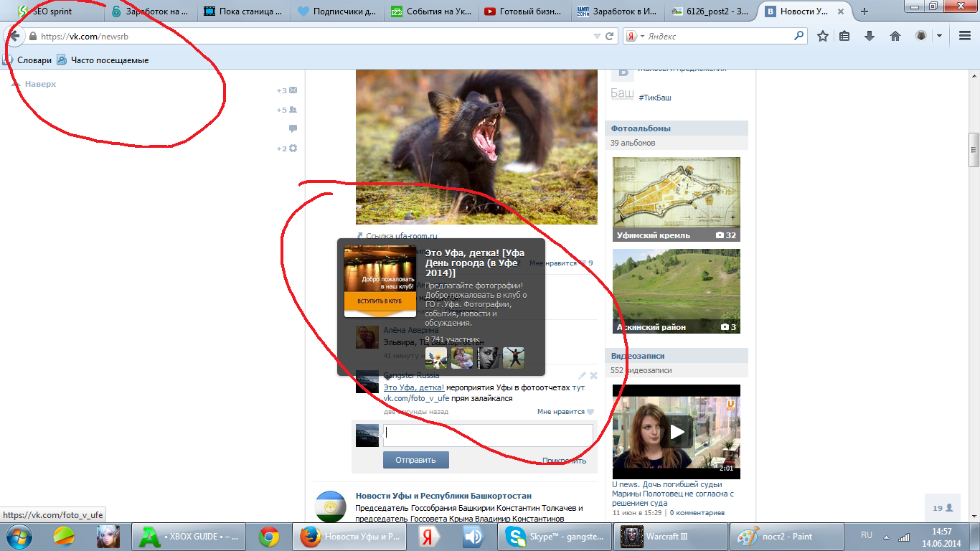Image resolution: width=980 pixels, height=551 pixels.
Task: Open Алёна Аверина profile link
Action: (x=411, y=330)
